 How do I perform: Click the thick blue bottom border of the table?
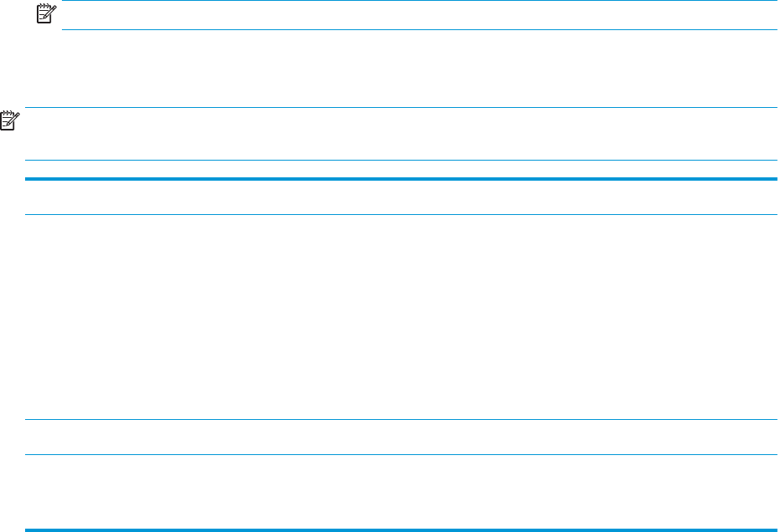tap(401, 530)
